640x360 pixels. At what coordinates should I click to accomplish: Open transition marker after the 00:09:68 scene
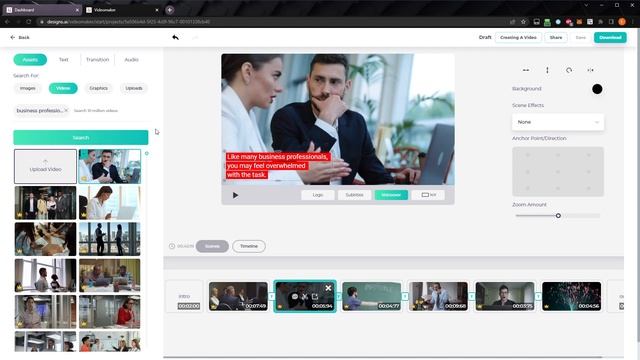click(471, 296)
